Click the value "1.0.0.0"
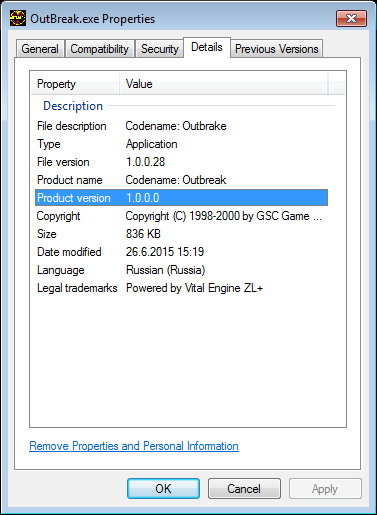377x515 pixels. [143, 198]
